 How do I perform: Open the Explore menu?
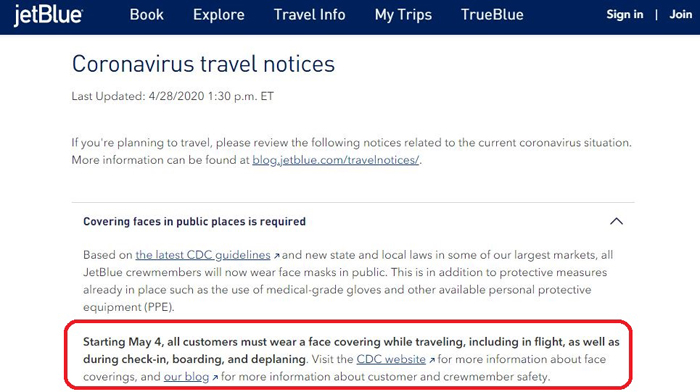pos(219,15)
